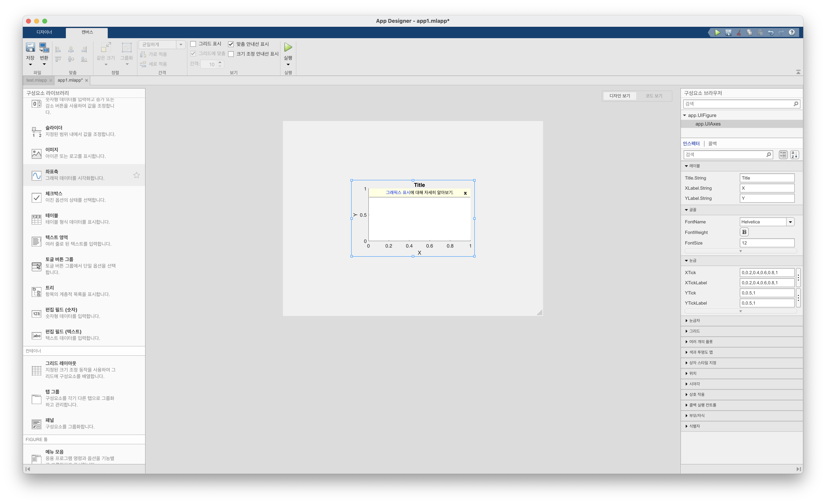Click the Save (저장) floppy icon in the ribbon
This screenshot has width=826, height=504.
[x=30, y=47]
